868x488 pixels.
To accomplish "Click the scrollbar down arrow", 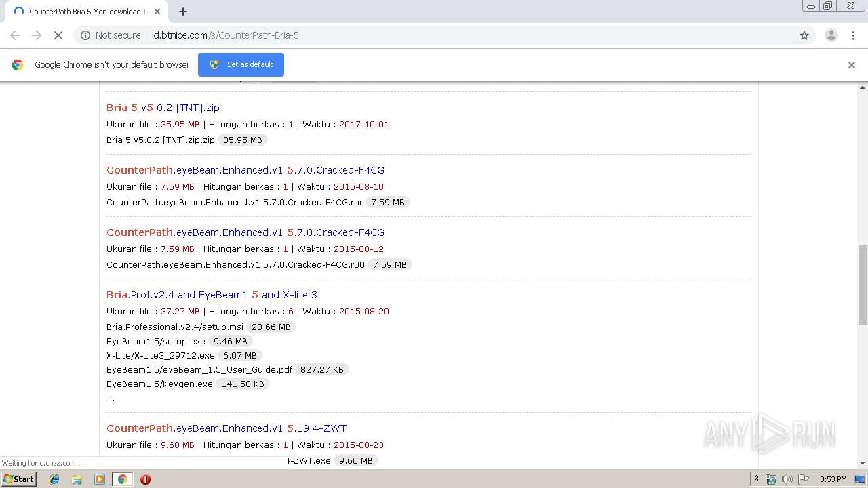I will (863, 463).
